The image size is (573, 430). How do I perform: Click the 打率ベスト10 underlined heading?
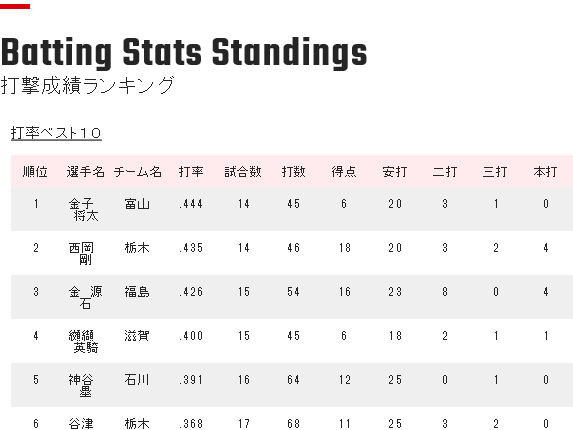[56, 133]
